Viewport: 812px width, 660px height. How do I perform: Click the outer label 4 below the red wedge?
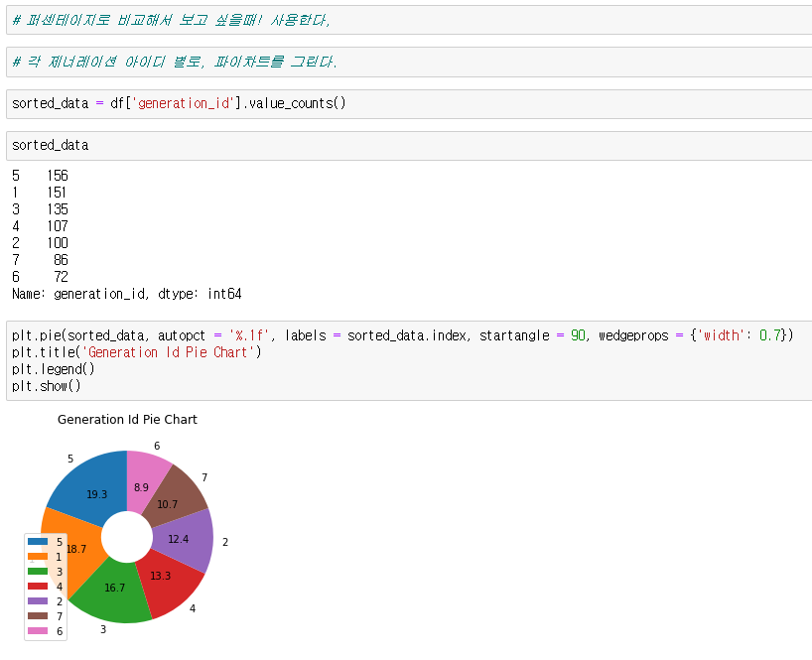point(193,608)
